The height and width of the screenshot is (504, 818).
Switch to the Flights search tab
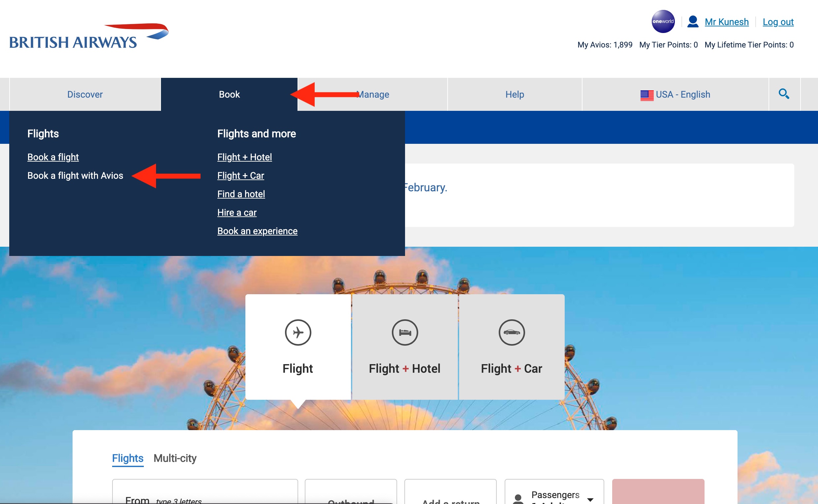click(x=128, y=458)
